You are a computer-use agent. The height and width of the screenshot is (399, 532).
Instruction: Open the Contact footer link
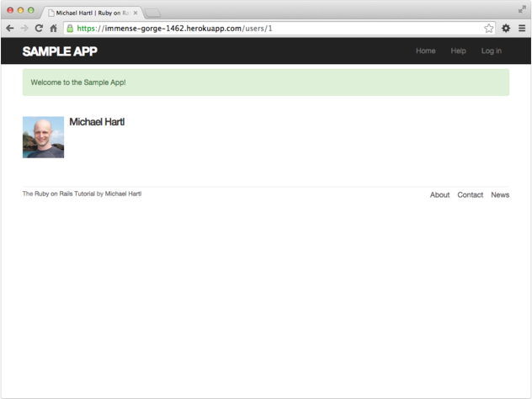coord(470,195)
